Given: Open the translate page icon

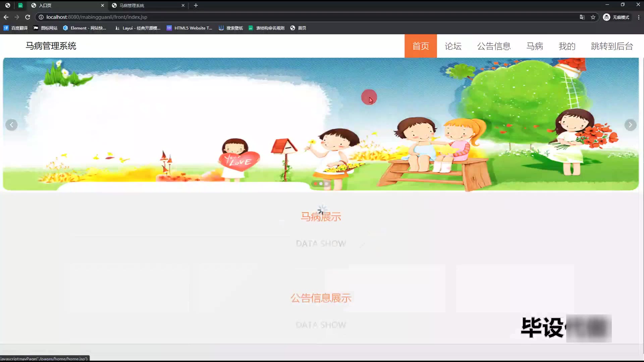Looking at the screenshot, I should [x=582, y=17].
